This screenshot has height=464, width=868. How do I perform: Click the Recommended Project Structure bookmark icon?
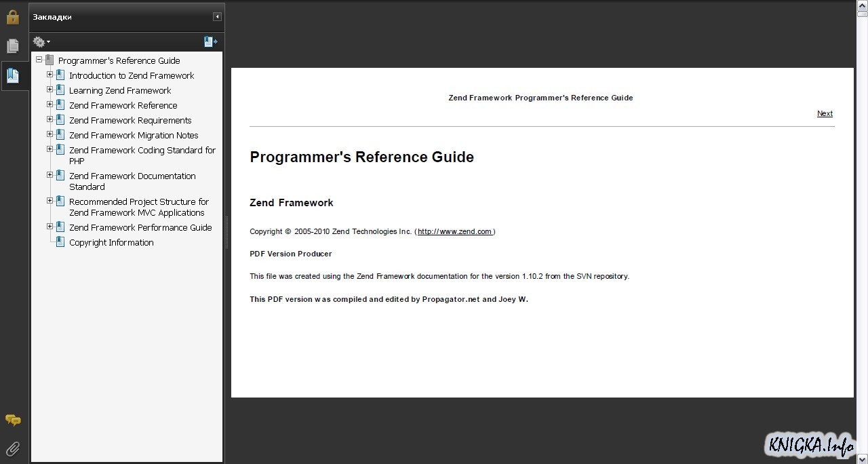[60, 201]
